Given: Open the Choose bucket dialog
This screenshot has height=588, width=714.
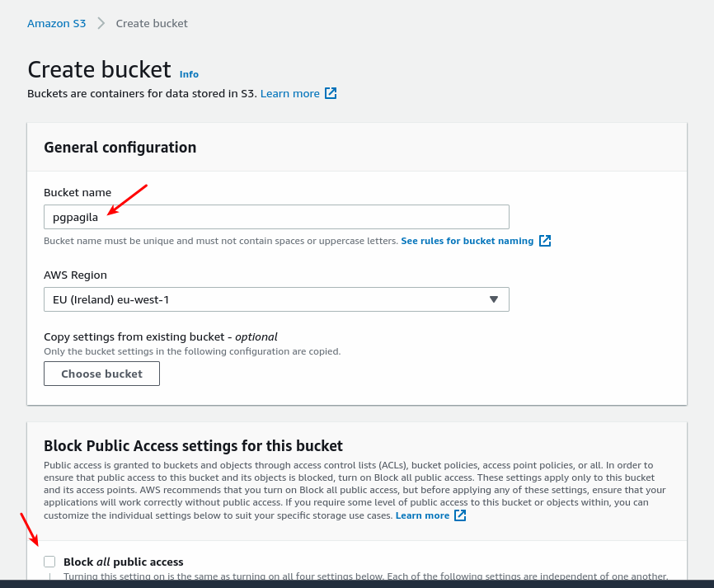Looking at the screenshot, I should [101, 374].
